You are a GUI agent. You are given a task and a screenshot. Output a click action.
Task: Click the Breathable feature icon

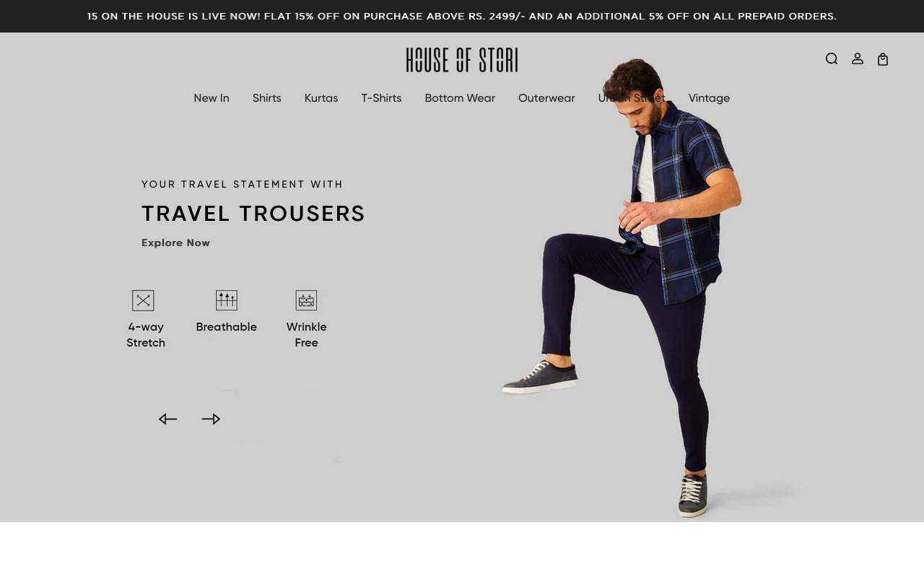[227, 300]
